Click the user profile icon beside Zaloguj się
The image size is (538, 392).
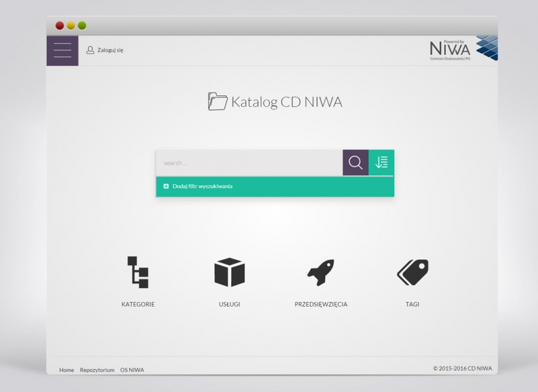(90, 50)
